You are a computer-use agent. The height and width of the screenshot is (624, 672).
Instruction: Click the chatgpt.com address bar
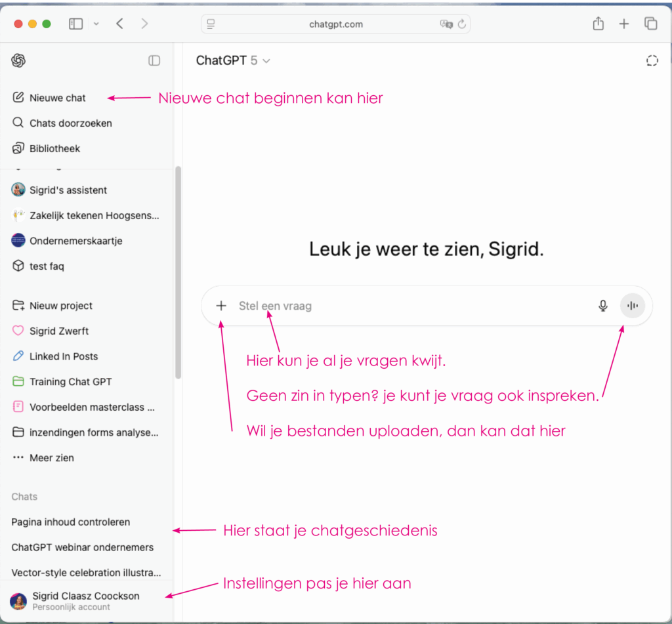coord(335,24)
